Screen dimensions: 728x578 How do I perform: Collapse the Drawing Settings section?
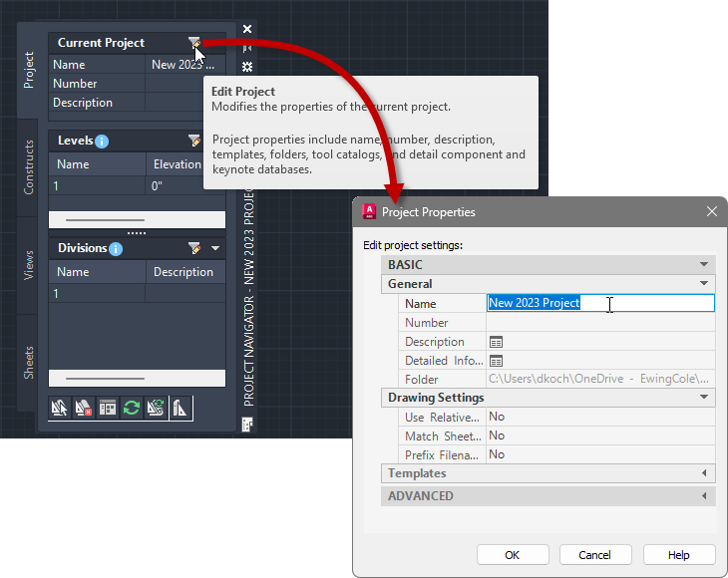pos(704,397)
